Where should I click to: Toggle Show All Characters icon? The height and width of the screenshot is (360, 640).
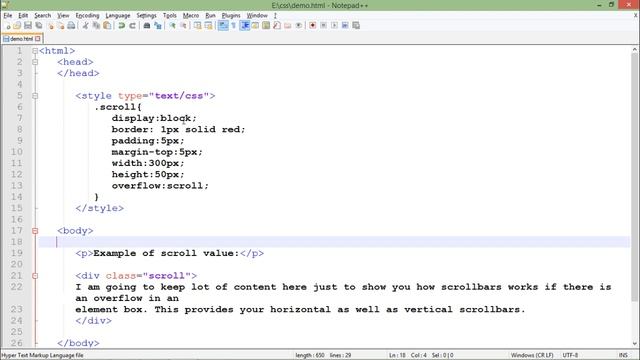pyautogui.click(x=233, y=25)
